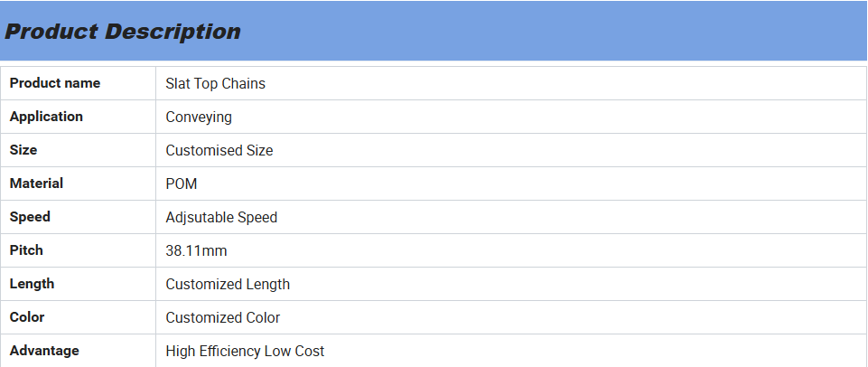Select the 38.11mm pitch value
The image size is (868, 367).
196,250
